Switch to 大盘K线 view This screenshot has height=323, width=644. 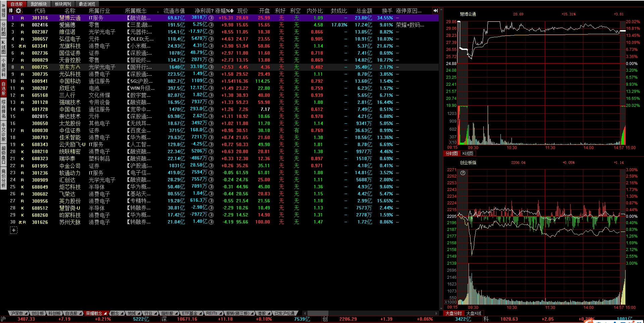pos(474,313)
